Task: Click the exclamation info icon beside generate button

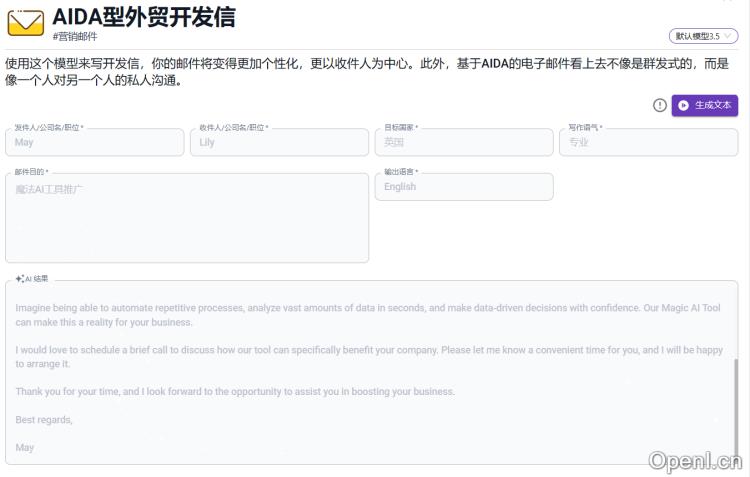Action: tap(660, 105)
